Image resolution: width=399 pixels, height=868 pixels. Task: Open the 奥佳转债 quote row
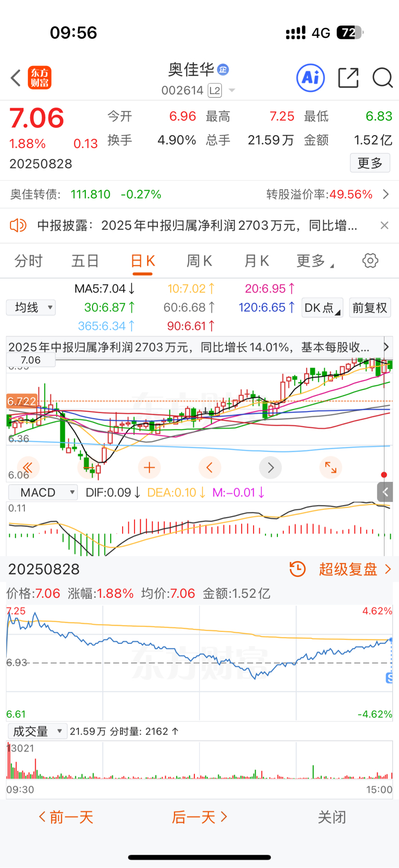click(x=86, y=194)
